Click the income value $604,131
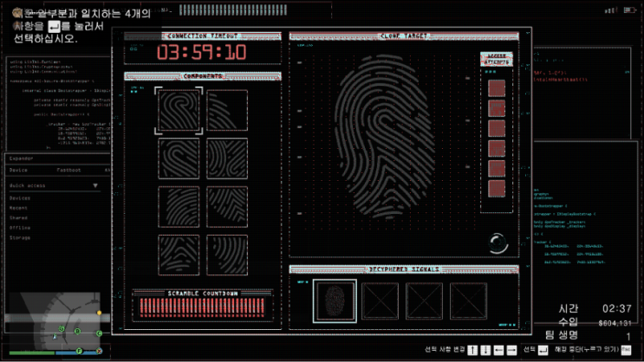644x362 pixels. pyautogui.click(x=615, y=323)
